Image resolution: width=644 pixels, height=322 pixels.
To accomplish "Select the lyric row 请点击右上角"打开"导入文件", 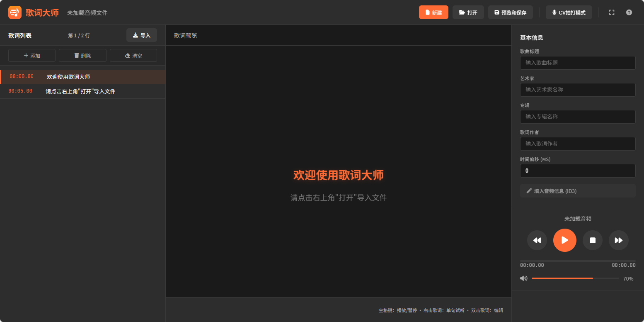I will pyautogui.click(x=83, y=91).
